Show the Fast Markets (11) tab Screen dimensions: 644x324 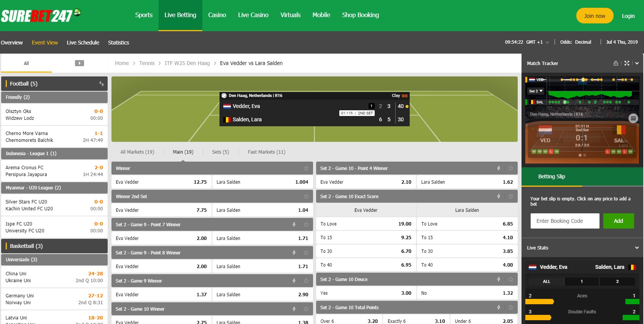pos(267,152)
